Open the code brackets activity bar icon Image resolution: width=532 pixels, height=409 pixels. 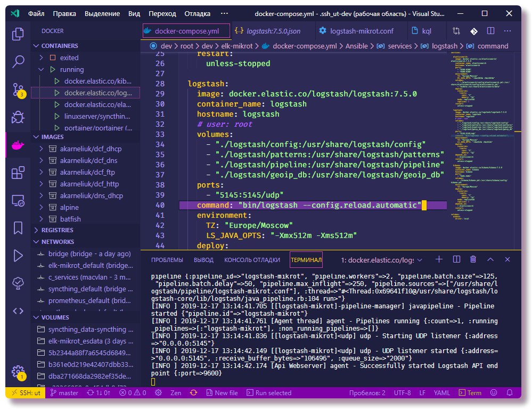coord(18,311)
